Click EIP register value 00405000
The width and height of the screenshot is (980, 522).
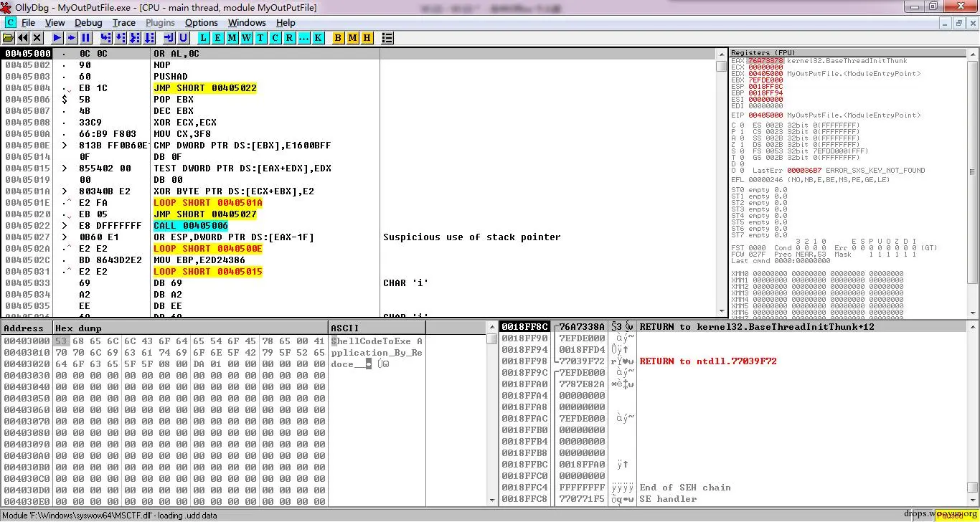coord(765,115)
